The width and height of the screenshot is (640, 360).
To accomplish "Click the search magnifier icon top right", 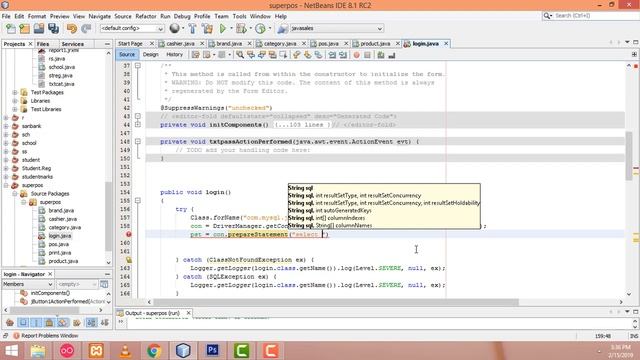I will [x=547, y=16].
